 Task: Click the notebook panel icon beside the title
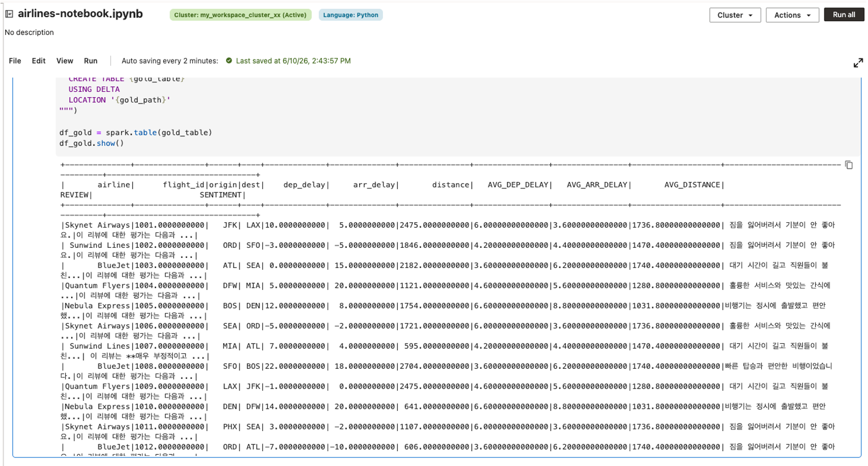[9, 14]
